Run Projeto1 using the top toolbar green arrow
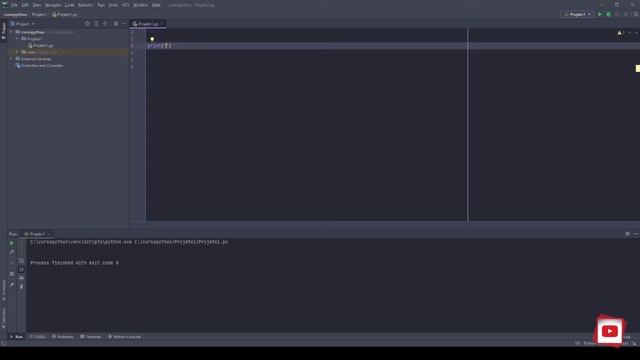 (600, 14)
